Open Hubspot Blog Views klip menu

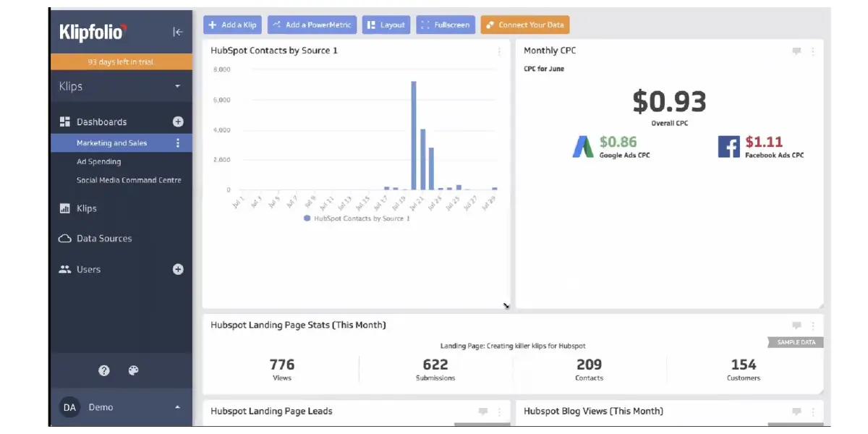coord(813,412)
